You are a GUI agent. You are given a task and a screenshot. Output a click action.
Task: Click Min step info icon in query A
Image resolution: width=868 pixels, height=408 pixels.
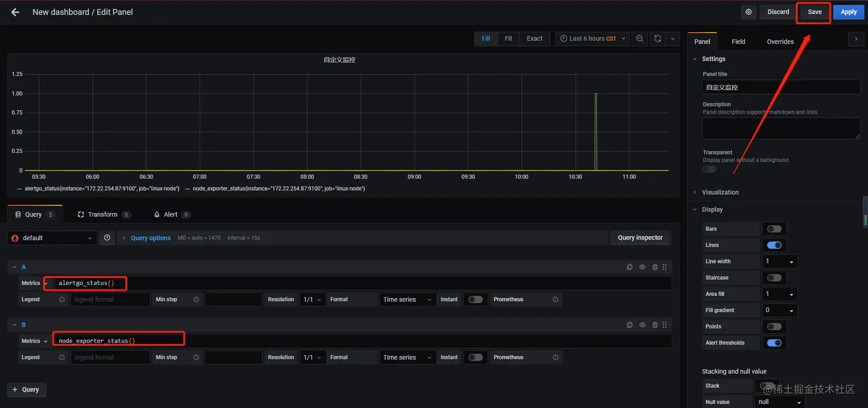pyautogui.click(x=196, y=299)
